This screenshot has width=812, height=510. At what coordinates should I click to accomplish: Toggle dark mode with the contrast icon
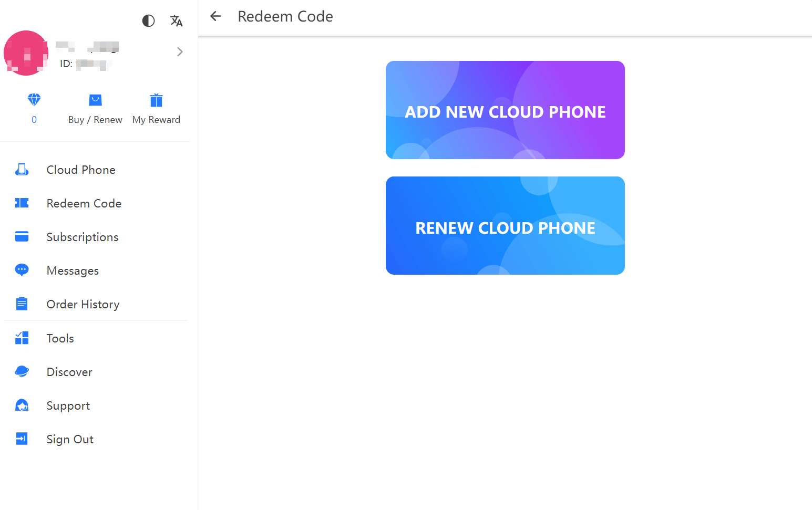coord(148,21)
